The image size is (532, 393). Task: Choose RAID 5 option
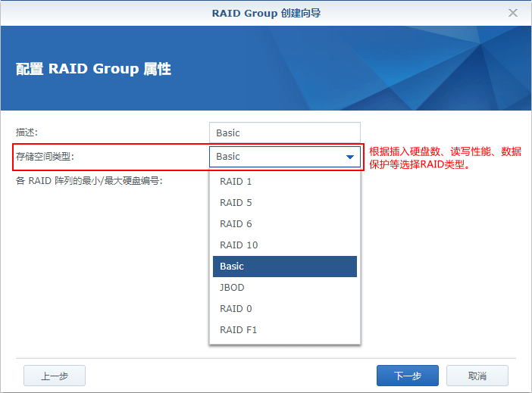click(285, 202)
